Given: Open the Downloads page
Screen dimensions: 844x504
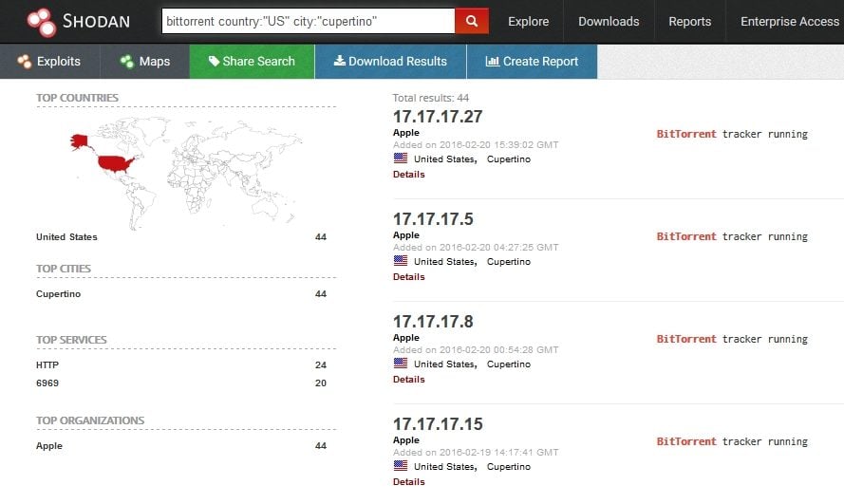Looking at the screenshot, I should (x=609, y=22).
